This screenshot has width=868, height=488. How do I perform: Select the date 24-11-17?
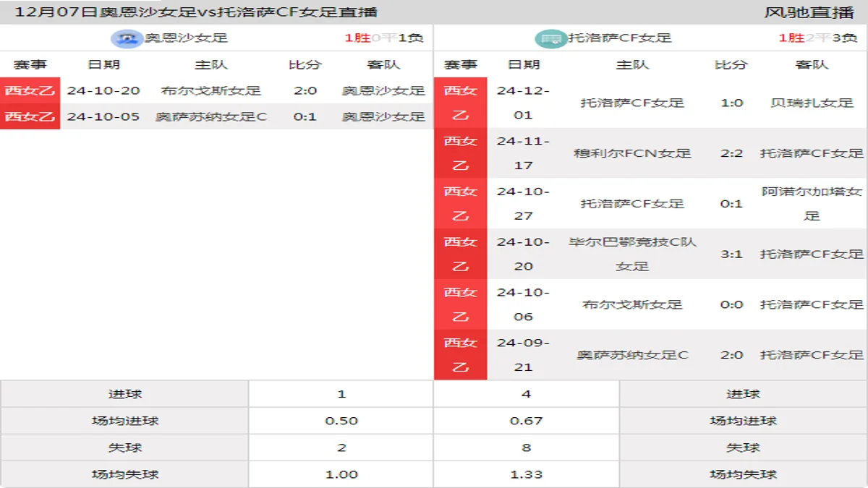tap(524, 153)
